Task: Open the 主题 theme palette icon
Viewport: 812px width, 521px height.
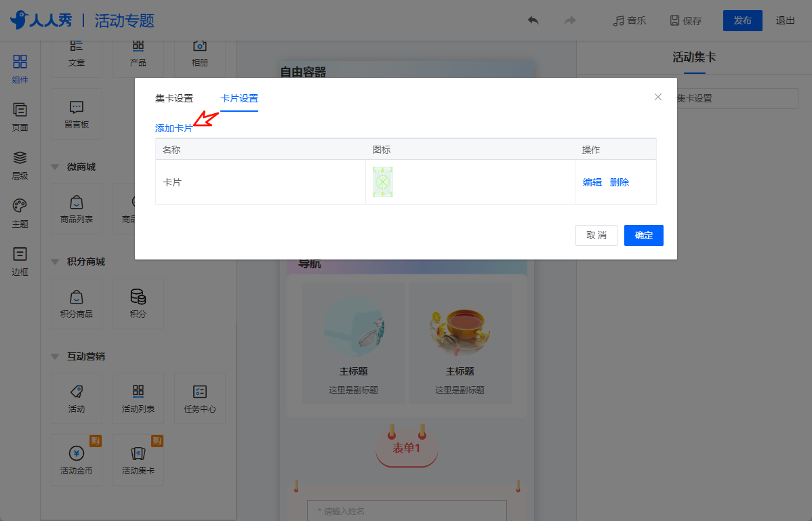Action: point(20,213)
